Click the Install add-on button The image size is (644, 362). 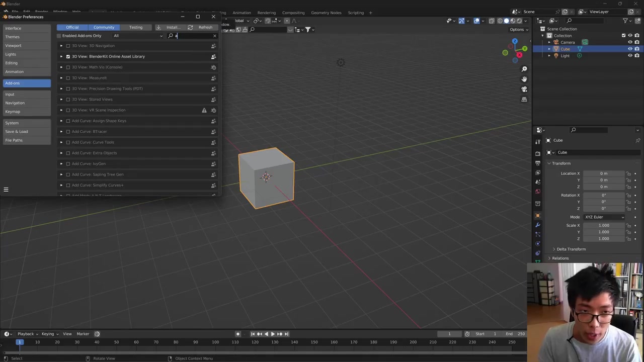click(172, 27)
